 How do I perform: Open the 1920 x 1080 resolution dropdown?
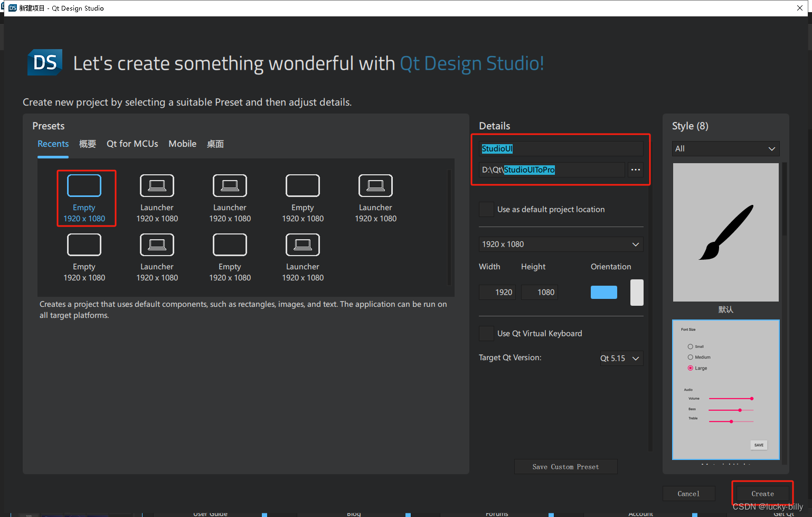tap(561, 244)
